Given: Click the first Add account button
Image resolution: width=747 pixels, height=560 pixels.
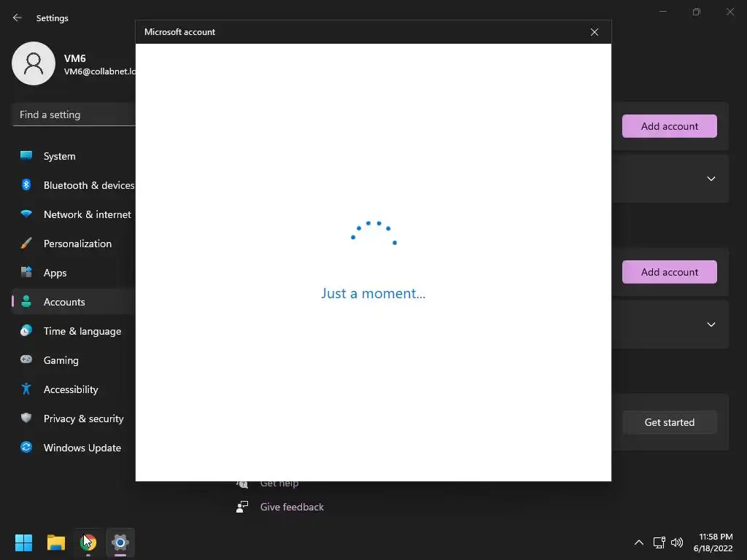Looking at the screenshot, I should (x=670, y=126).
